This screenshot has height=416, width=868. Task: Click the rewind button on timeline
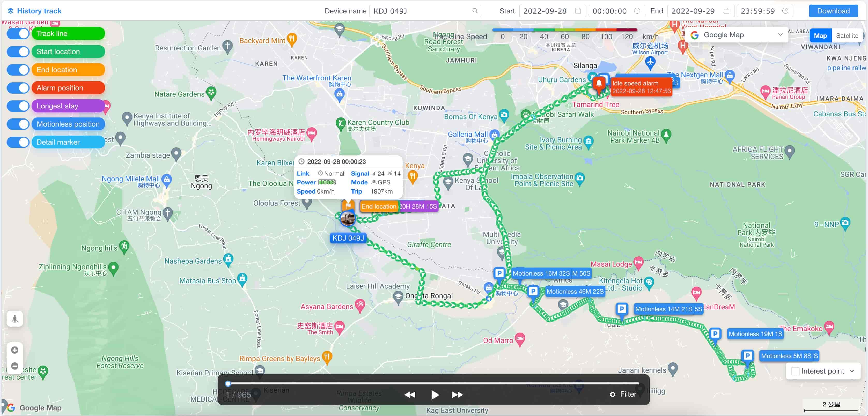[x=413, y=395]
